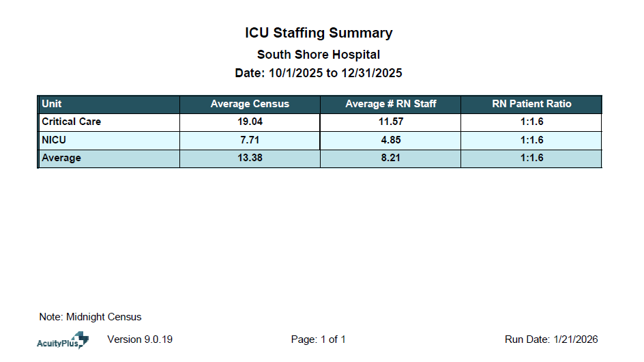
Task: Select the South Shore Hospital heading
Action: click(x=319, y=55)
